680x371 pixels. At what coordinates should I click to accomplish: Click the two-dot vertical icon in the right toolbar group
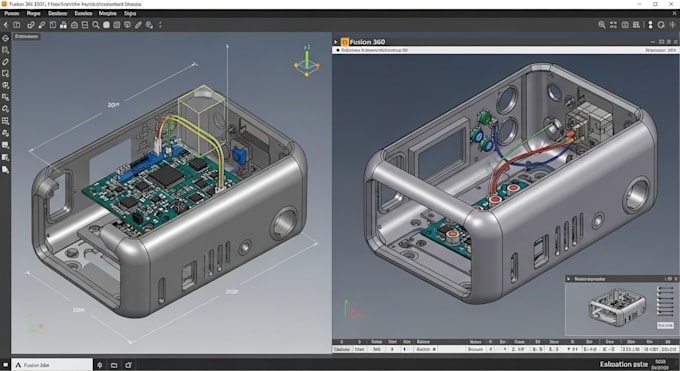coord(650,25)
